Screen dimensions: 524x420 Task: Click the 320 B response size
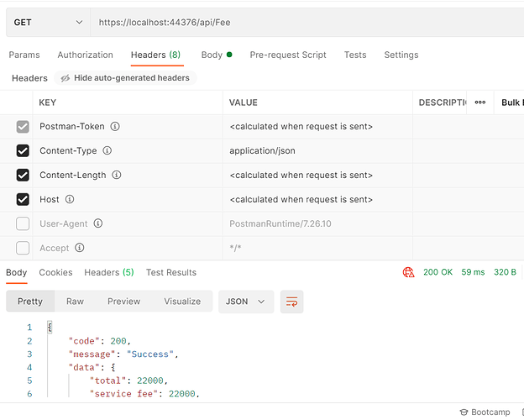[x=505, y=272]
